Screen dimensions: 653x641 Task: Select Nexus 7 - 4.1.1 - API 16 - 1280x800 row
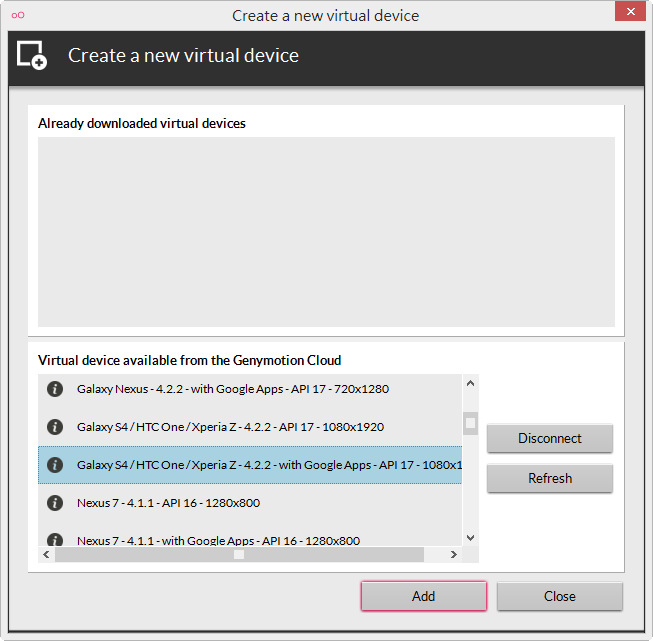[x=250, y=503]
